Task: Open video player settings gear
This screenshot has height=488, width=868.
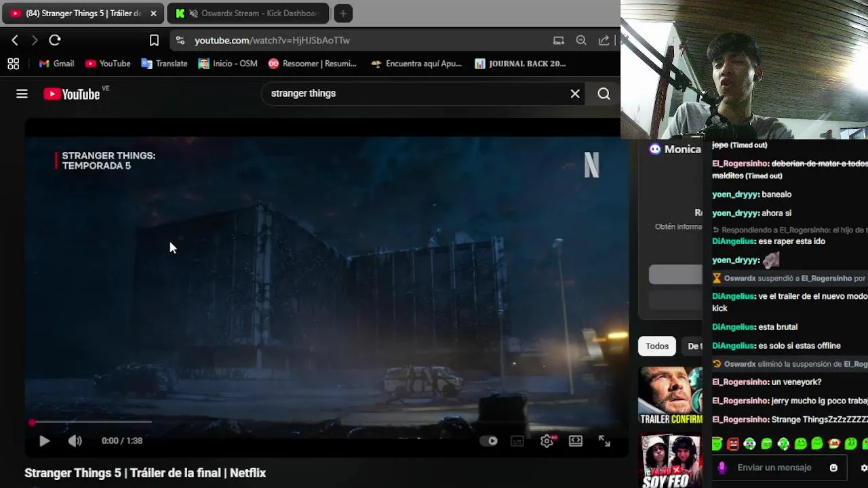Action: click(547, 441)
